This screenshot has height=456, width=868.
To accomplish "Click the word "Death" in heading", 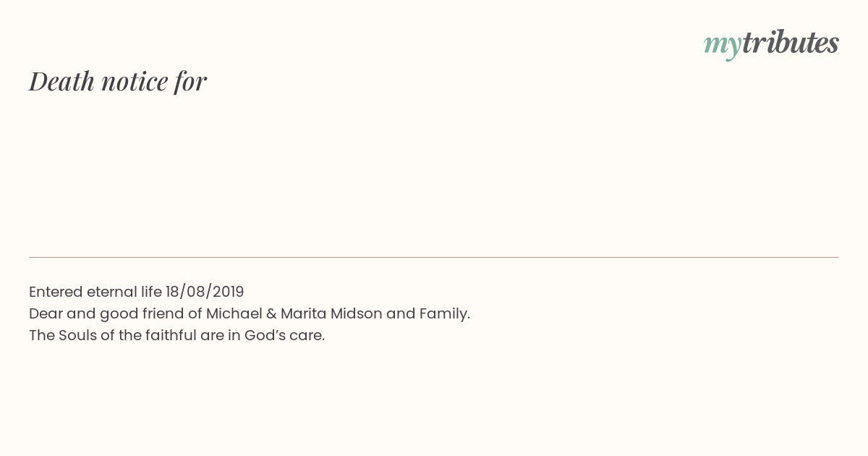I will 61,81.
